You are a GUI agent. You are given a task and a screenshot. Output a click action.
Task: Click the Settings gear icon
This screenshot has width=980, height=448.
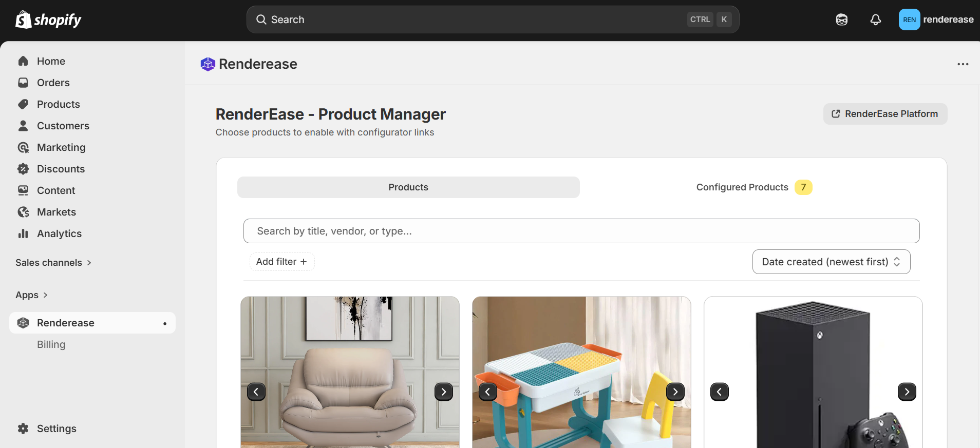tap(23, 428)
